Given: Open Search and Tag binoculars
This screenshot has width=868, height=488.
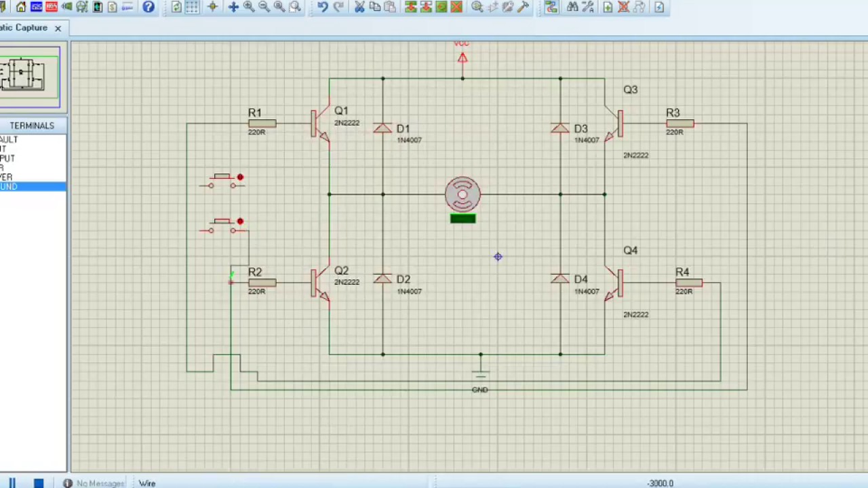Looking at the screenshot, I should pyautogui.click(x=572, y=7).
